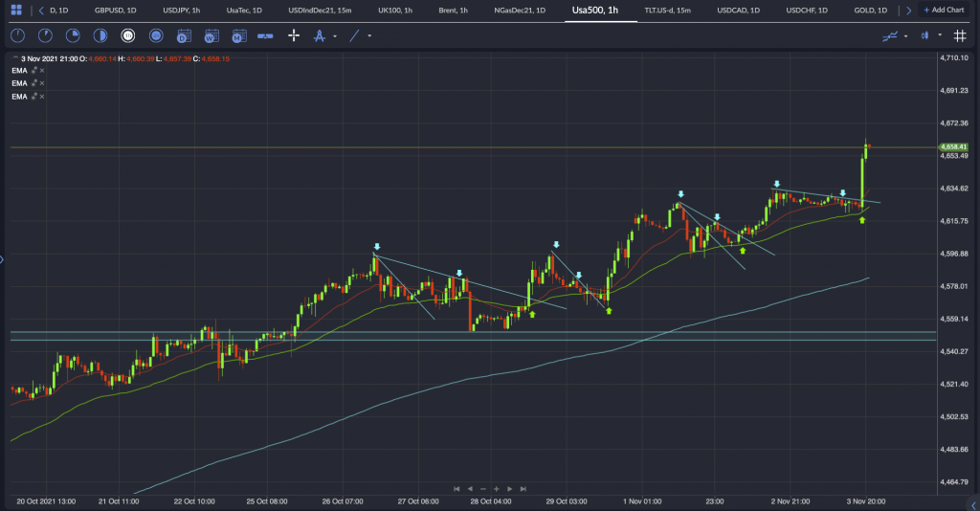
Task: Switch to the GBPUSD, 1D tab
Action: (115, 11)
